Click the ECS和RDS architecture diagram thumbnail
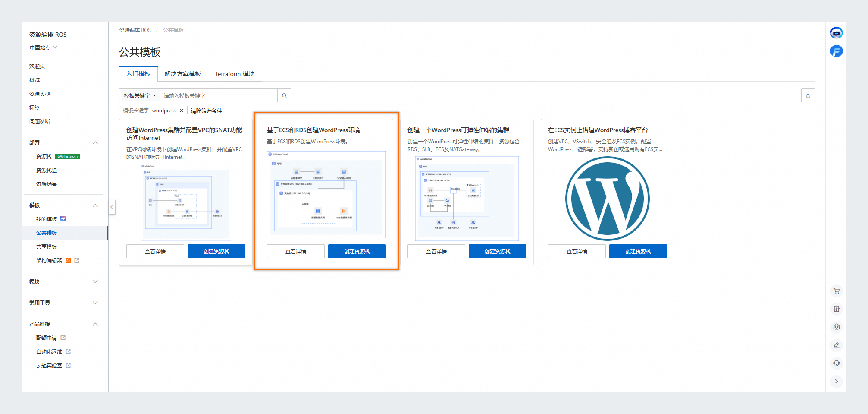Viewport: 868px width, 414px height. click(326, 194)
